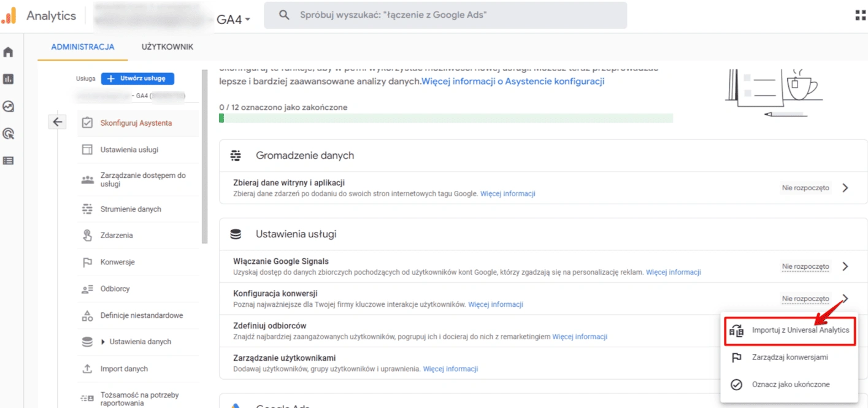This screenshot has width=868, height=408.
Task: Open the Reports bar chart icon
Action: 9,79
